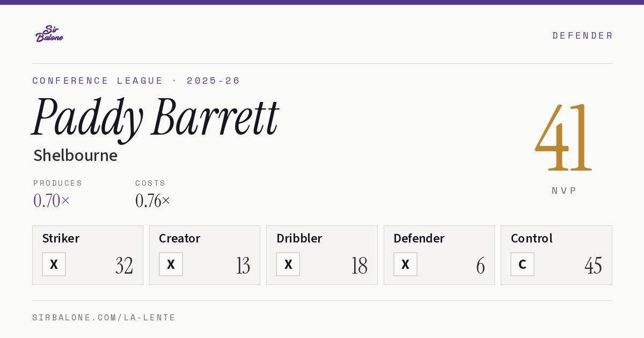644x338 pixels.
Task: Click the Dribbler card title
Action: [299, 238]
